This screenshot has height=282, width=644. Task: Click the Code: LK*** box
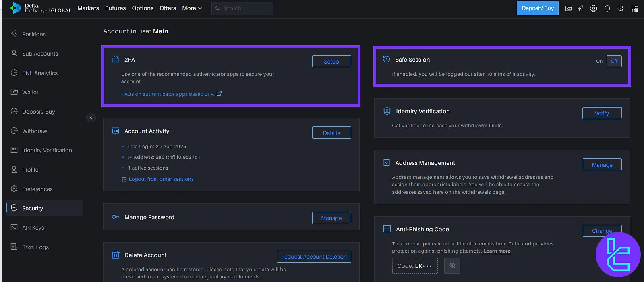tap(415, 266)
